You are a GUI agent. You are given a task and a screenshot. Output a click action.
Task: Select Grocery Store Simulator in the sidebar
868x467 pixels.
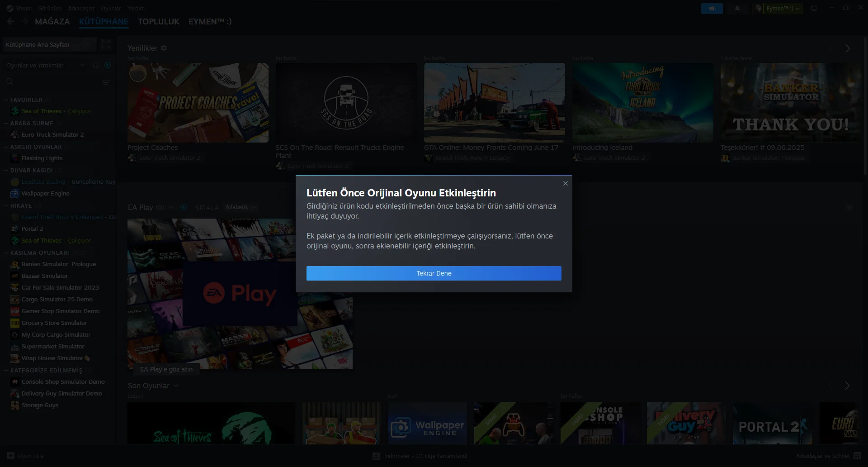click(54, 323)
